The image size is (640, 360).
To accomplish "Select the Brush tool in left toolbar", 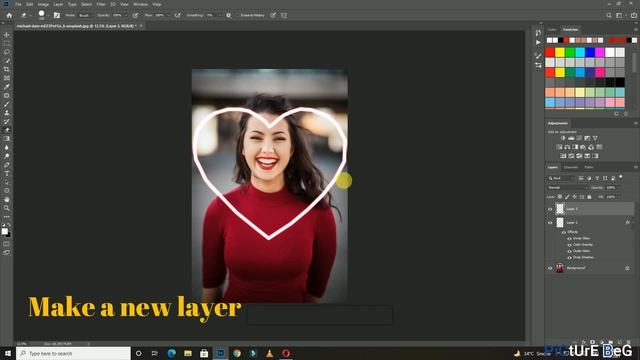I will (7, 104).
